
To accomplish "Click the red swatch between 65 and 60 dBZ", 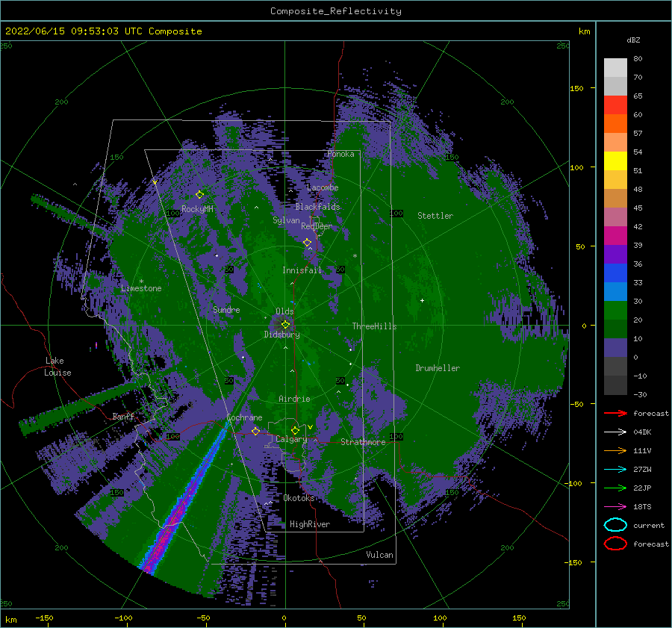I will pyautogui.click(x=615, y=105).
